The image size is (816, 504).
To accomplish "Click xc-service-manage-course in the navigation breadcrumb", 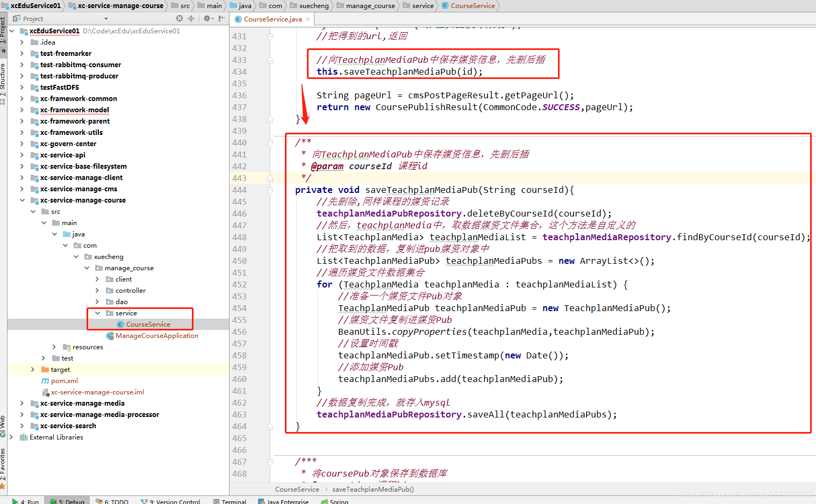I will tap(116, 5).
